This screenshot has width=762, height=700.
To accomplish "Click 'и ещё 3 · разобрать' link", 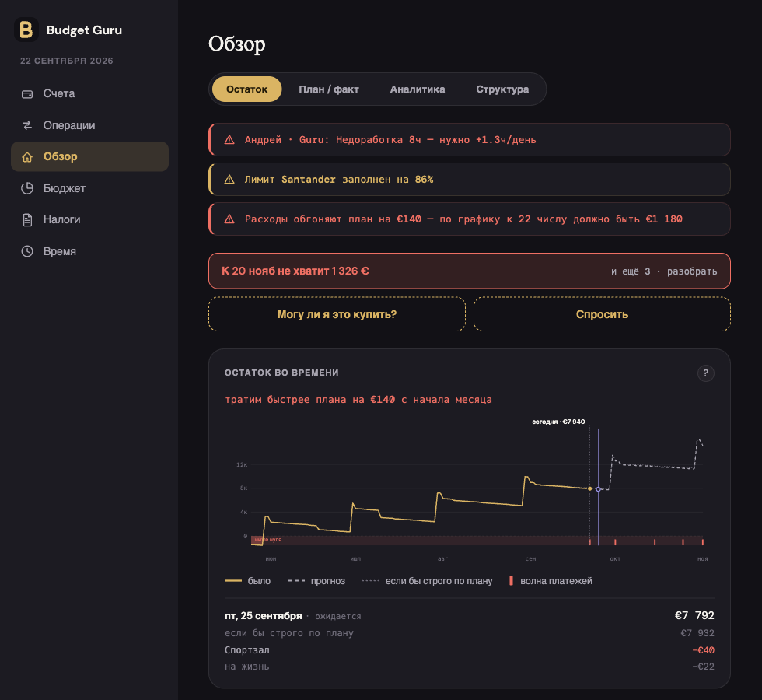I will pyautogui.click(x=664, y=271).
